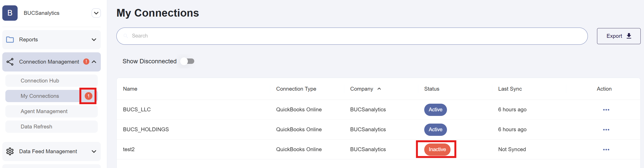Click the Data Feed Management gear icon
The height and width of the screenshot is (168, 644).
10,151
